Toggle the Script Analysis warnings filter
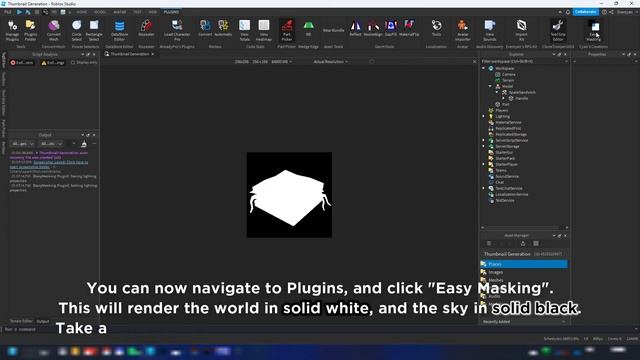The height and width of the screenshot is (360, 640). 53,62
